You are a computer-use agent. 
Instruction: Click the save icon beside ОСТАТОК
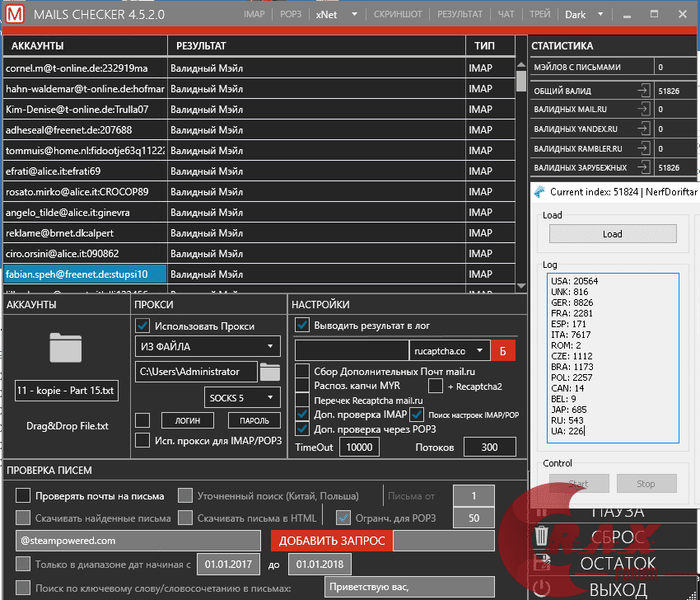point(543,560)
